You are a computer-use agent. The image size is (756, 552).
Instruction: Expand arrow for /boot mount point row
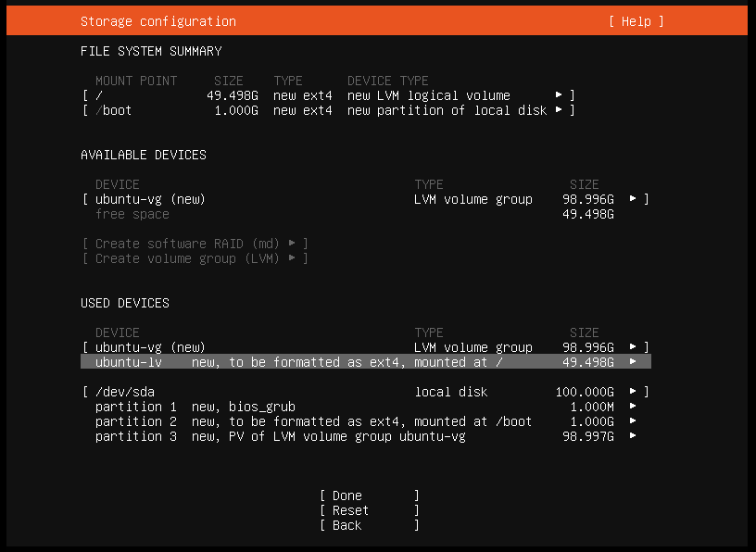point(559,110)
